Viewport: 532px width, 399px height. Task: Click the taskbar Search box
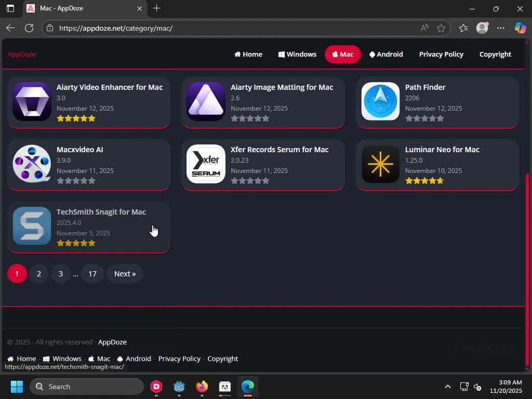[x=87, y=387]
